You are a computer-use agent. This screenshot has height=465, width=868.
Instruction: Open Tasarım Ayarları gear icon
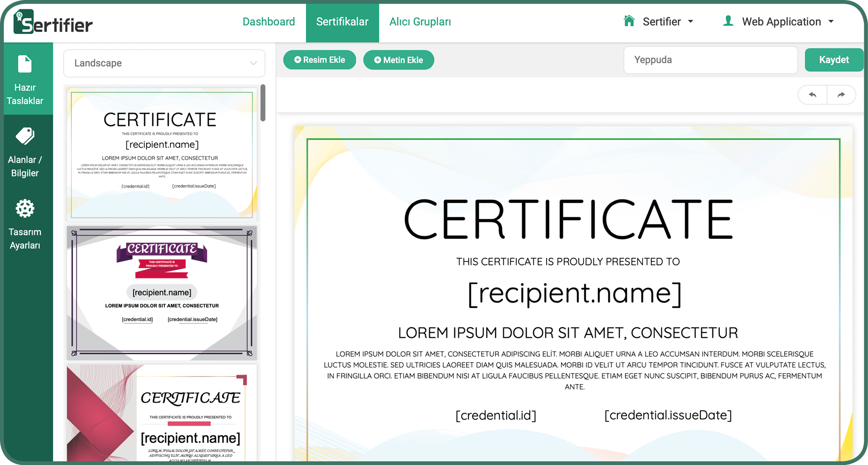click(25, 209)
